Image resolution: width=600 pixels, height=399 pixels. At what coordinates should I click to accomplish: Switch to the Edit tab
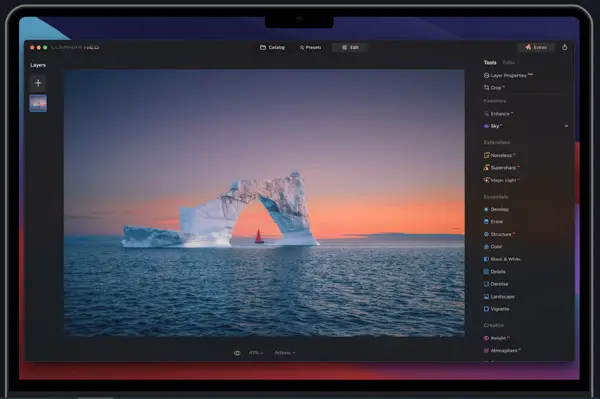click(x=350, y=47)
